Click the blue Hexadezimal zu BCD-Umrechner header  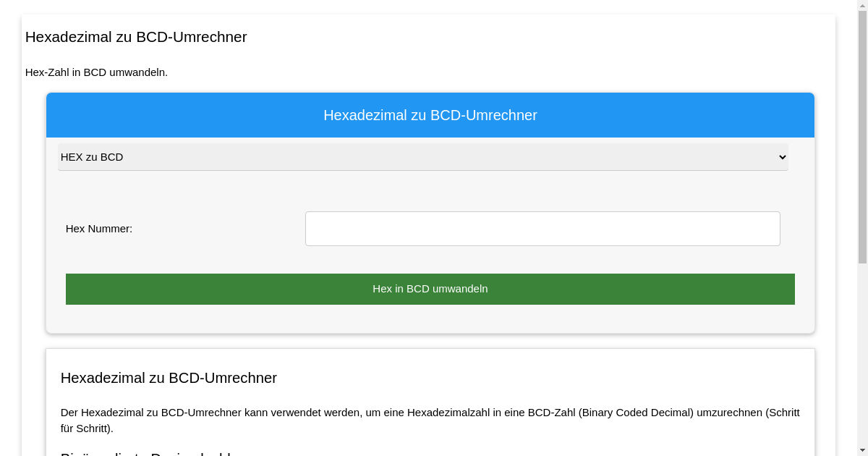[x=430, y=115]
